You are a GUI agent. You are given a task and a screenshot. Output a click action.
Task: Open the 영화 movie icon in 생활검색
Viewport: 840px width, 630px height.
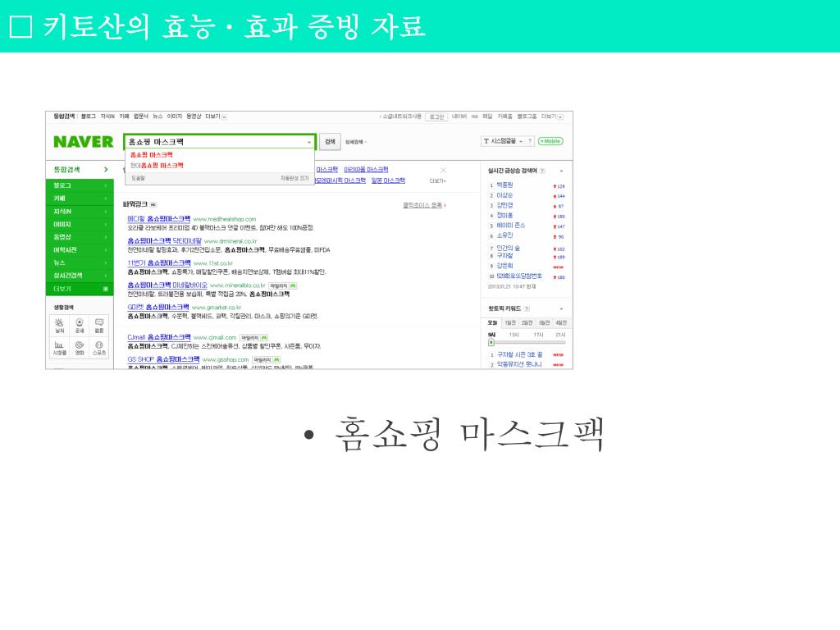80,347
